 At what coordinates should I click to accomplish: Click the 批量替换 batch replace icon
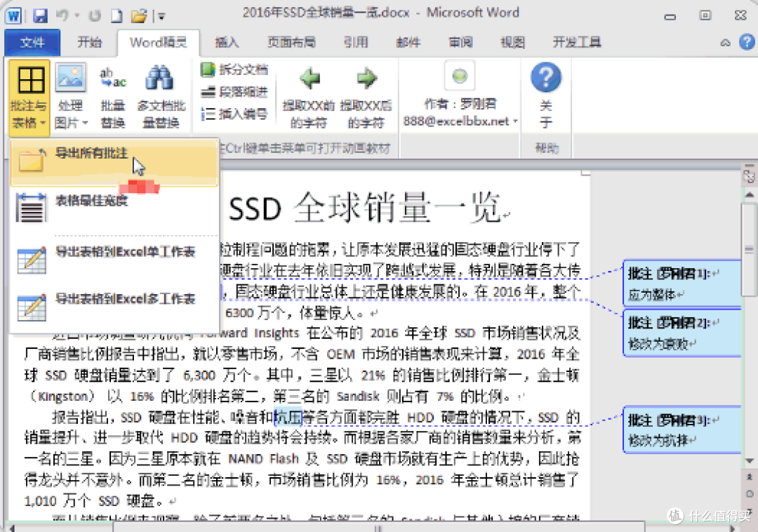point(112,97)
